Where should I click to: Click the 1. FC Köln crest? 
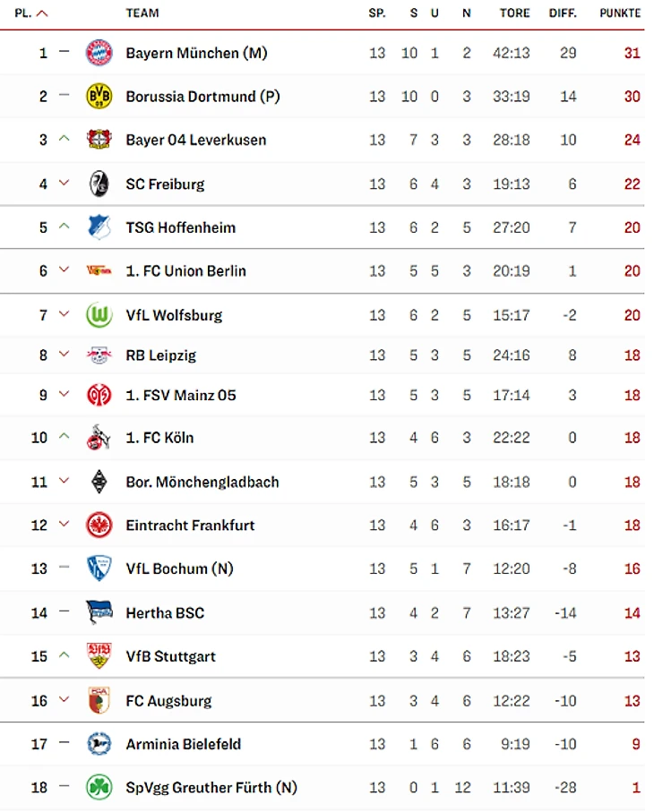pos(99,438)
